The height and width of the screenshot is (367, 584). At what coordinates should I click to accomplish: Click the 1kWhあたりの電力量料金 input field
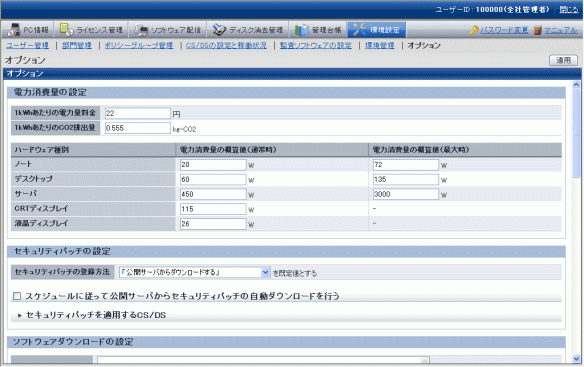[x=137, y=113]
